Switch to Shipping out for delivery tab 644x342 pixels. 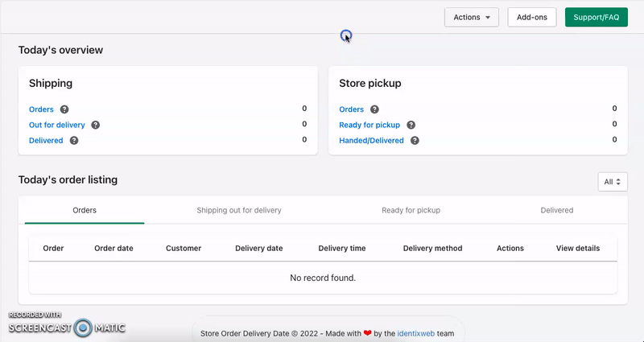click(x=239, y=210)
